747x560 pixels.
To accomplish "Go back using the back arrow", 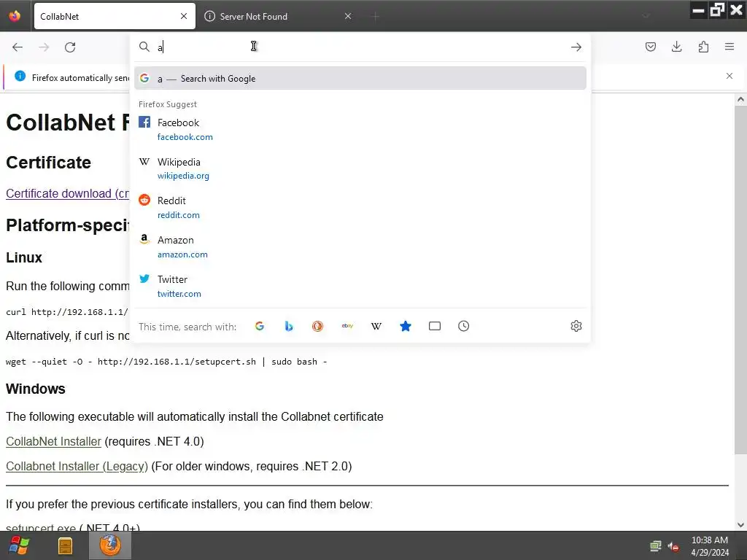I will [18, 47].
